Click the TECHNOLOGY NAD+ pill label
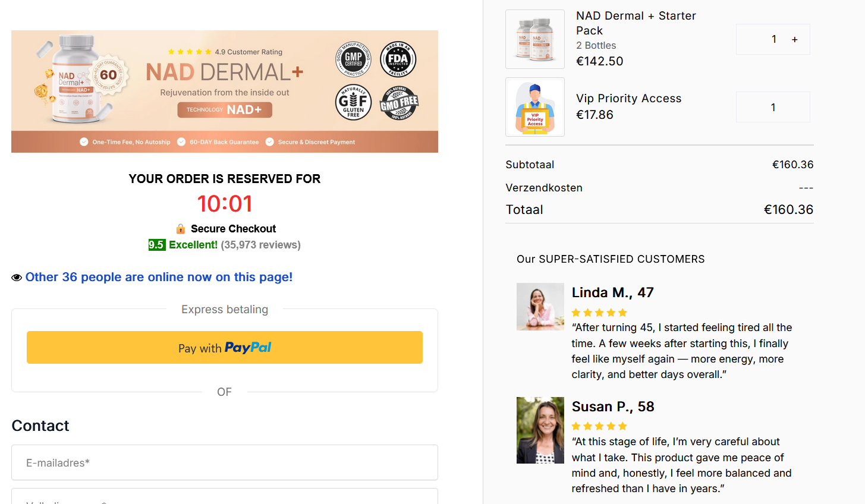The width and height of the screenshot is (865, 504). pos(225,110)
